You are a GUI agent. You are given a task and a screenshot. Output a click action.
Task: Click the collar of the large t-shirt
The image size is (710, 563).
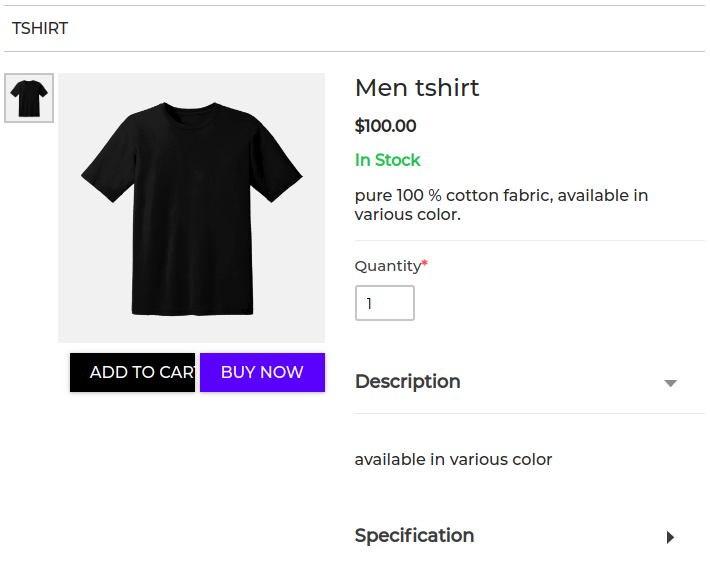pyautogui.click(x=190, y=107)
